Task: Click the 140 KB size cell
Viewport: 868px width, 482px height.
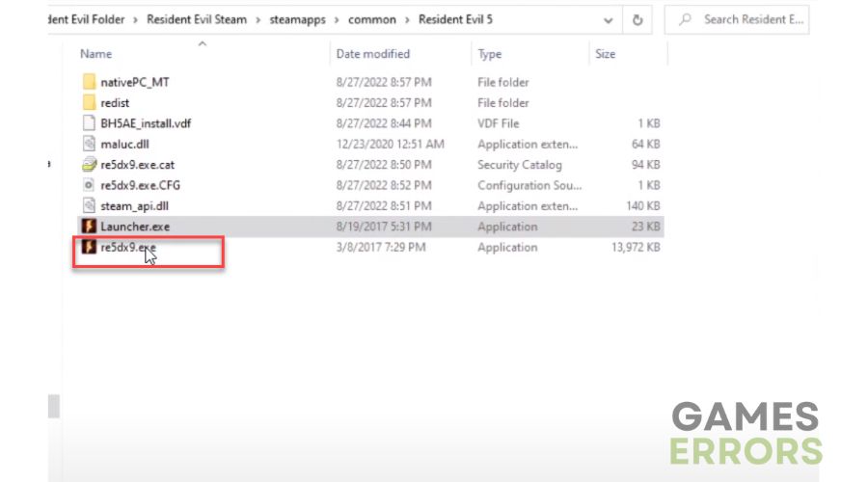Action: point(642,206)
